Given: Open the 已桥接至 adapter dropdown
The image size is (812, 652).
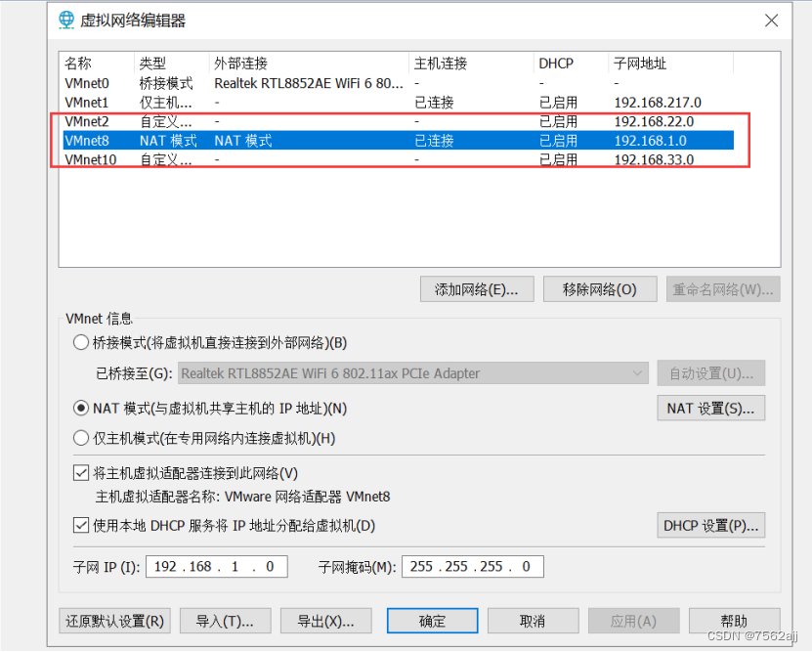Looking at the screenshot, I should coord(412,373).
